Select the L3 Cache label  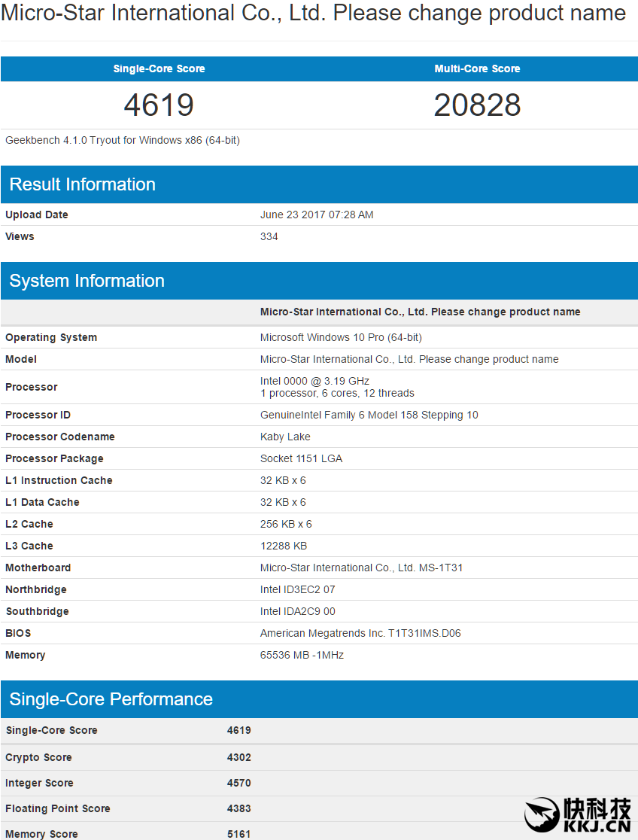click(x=29, y=546)
